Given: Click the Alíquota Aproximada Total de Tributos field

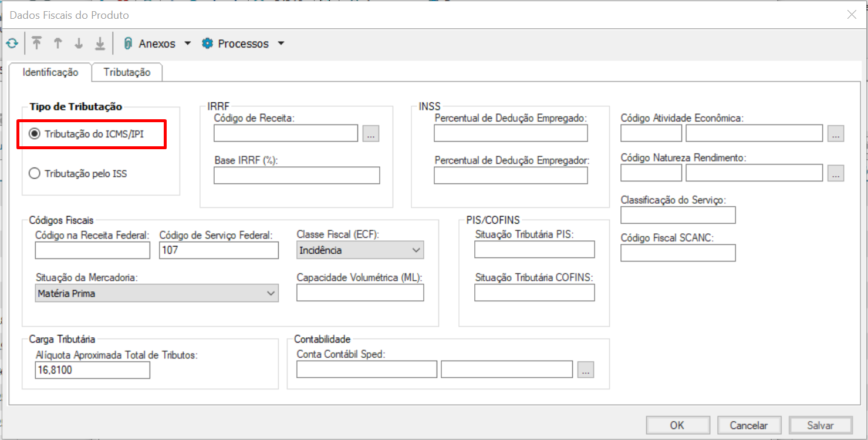Looking at the screenshot, I should 93,370.
